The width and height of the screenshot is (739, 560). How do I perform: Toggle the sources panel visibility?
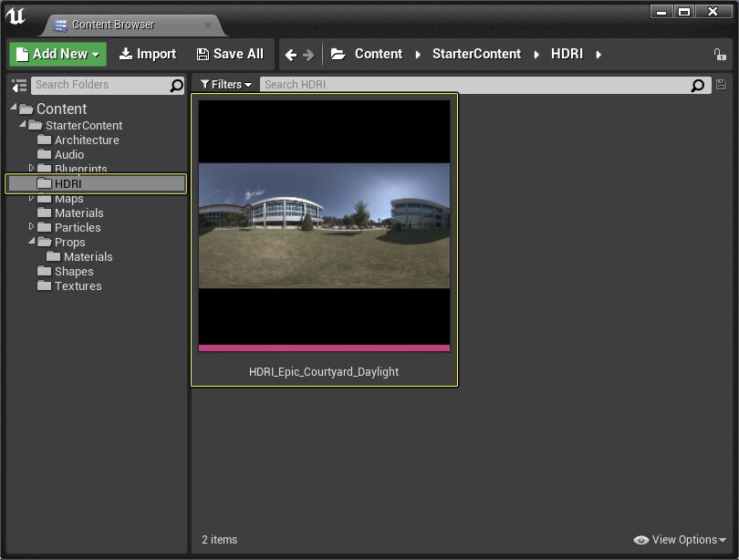tap(18, 85)
